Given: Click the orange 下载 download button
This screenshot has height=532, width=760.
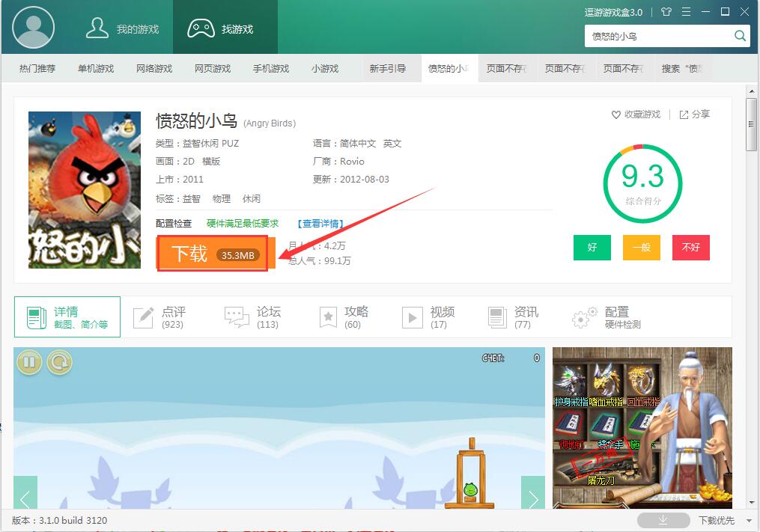Looking at the screenshot, I should (x=212, y=254).
